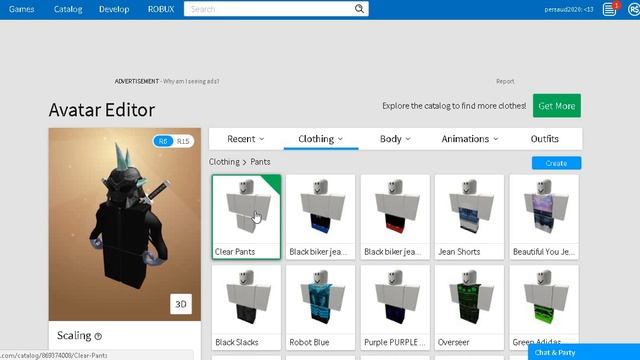The height and width of the screenshot is (360, 640).
Task: Click the avatar preview image
Action: [124, 224]
